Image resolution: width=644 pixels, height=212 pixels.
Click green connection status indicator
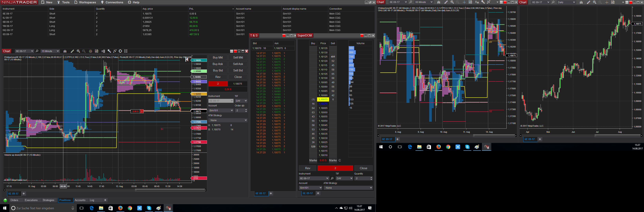5,200
